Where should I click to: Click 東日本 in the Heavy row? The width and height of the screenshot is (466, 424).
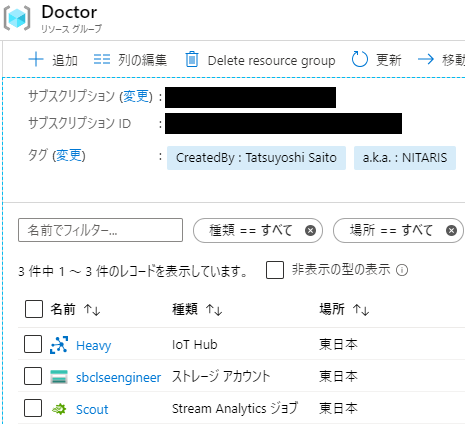point(338,344)
